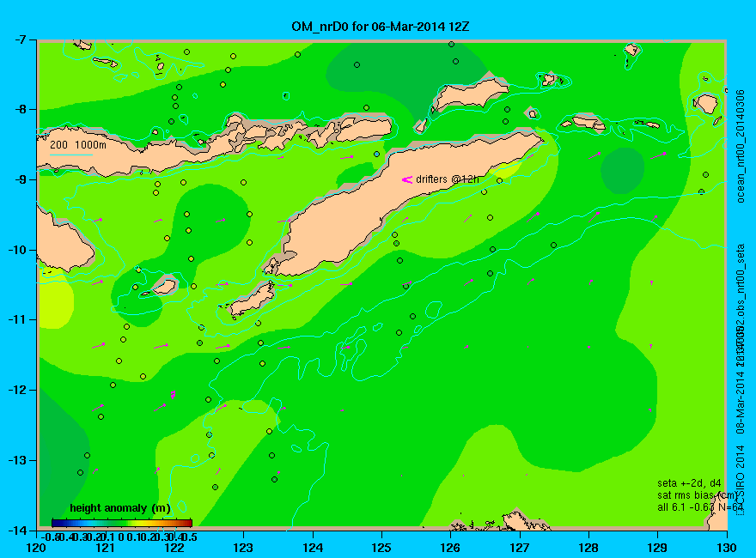
Task: Click the -10 latitude axis label
Action: (19, 250)
